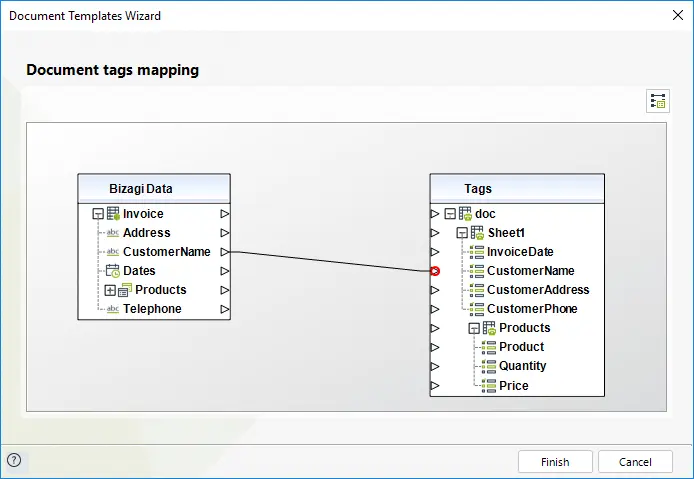Open the help question mark icon
Image resolution: width=694 pixels, height=479 pixels.
(14, 460)
